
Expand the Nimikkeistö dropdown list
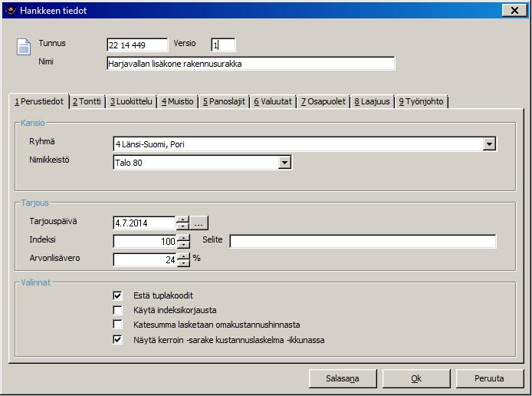click(284, 163)
